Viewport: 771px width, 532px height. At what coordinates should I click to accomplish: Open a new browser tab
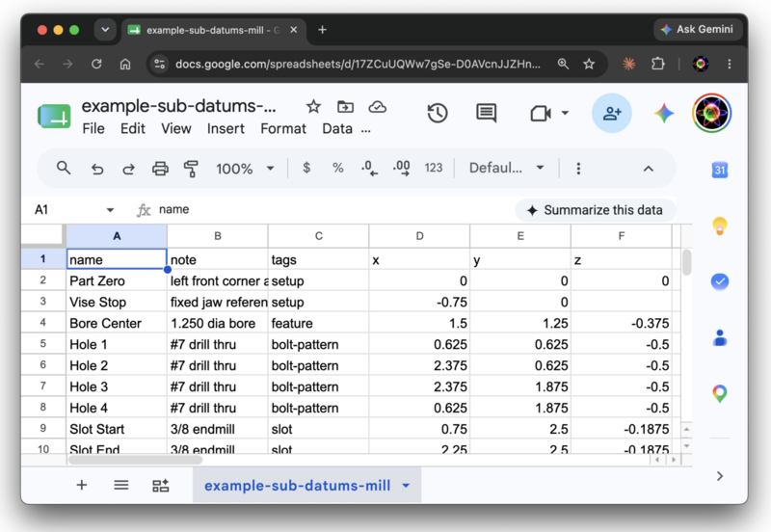point(322,30)
